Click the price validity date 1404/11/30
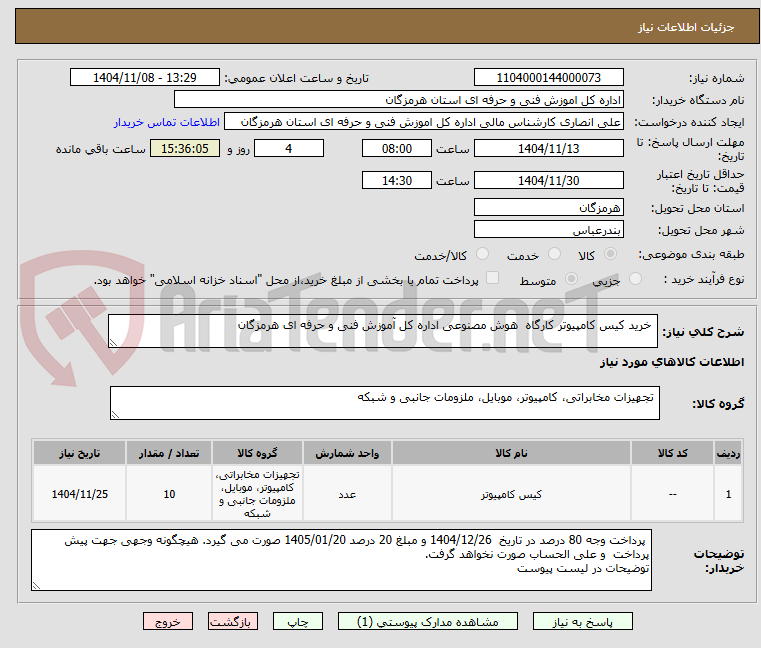This screenshot has height=648, width=761. [x=548, y=181]
